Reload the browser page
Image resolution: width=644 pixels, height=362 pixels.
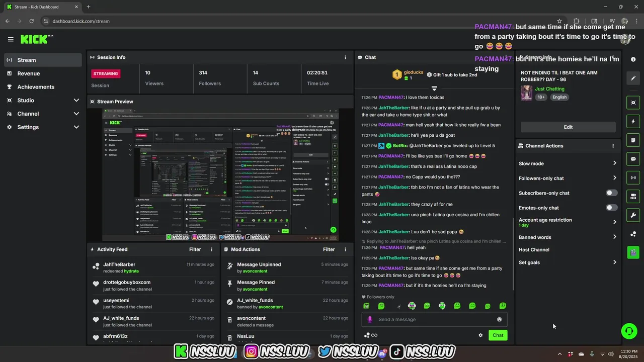[31, 21]
